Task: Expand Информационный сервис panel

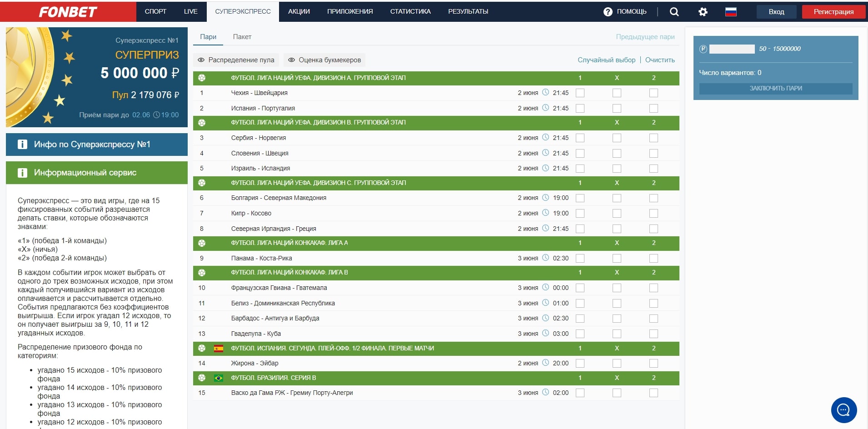Action: coord(97,173)
